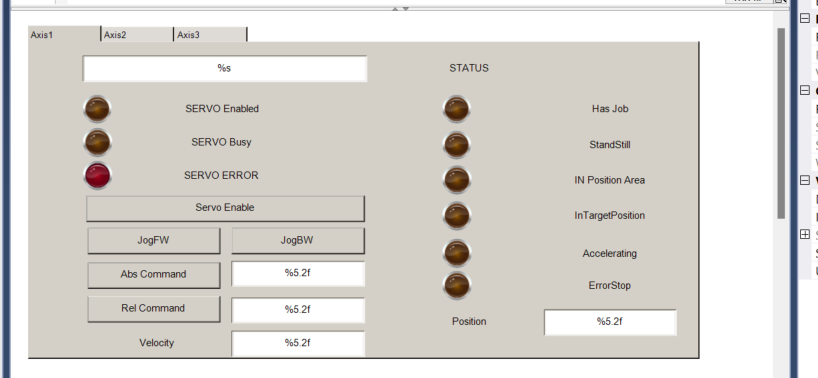818x378 pixels.
Task: Click the editor's vertical scrollbar thumb
Action: coord(781,124)
